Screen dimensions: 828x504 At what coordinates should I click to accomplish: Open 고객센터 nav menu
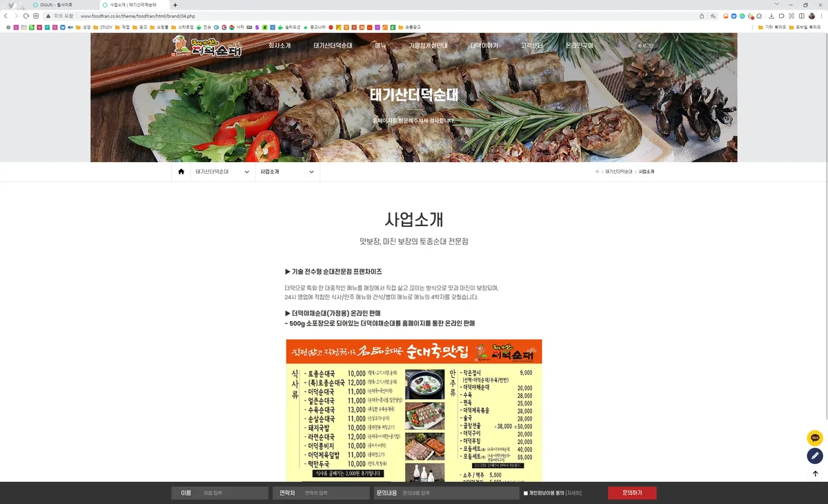click(531, 46)
